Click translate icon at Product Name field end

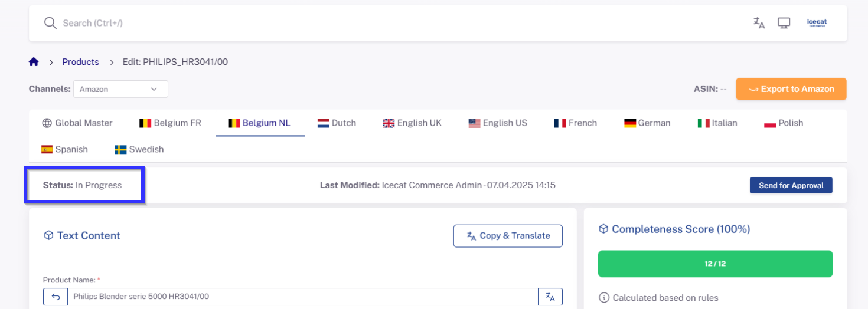click(550, 297)
